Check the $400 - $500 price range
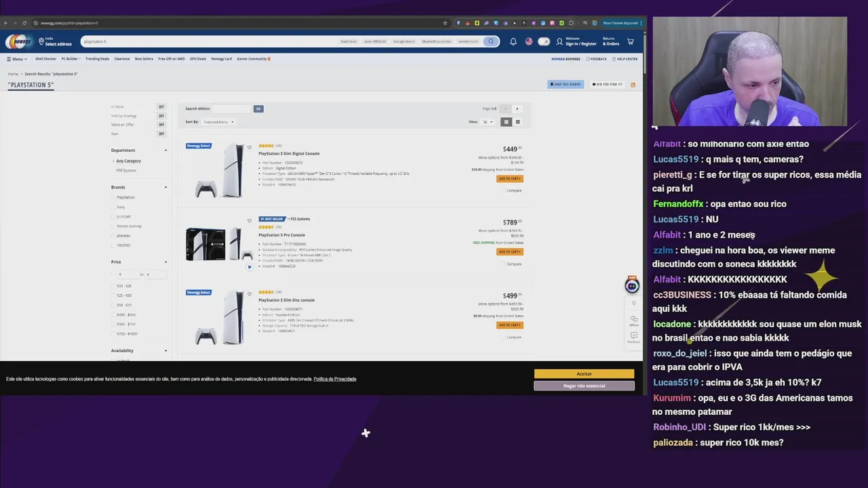This screenshot has width=868, height=488. (x=113, y=314)
